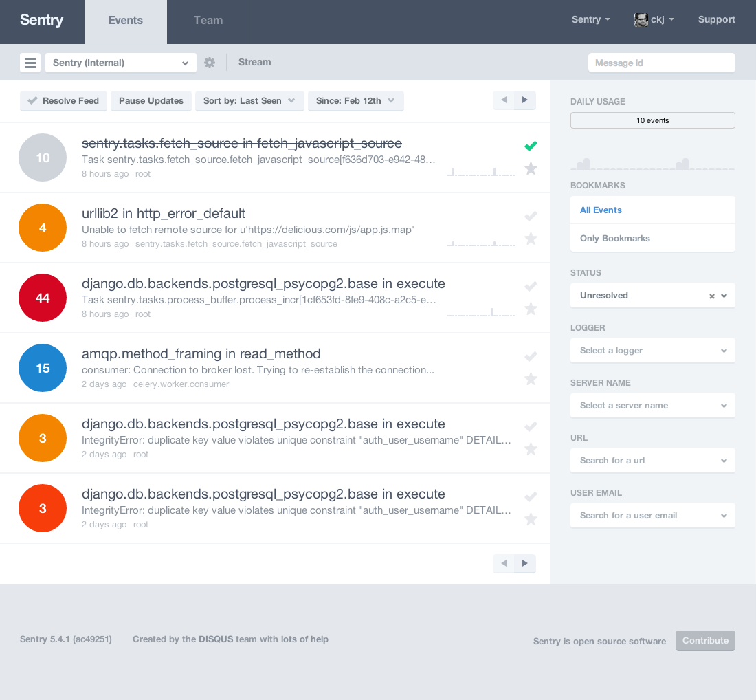Go to previous page using bottom arrow
Screen dimensions: 756x700
(504, 563)
